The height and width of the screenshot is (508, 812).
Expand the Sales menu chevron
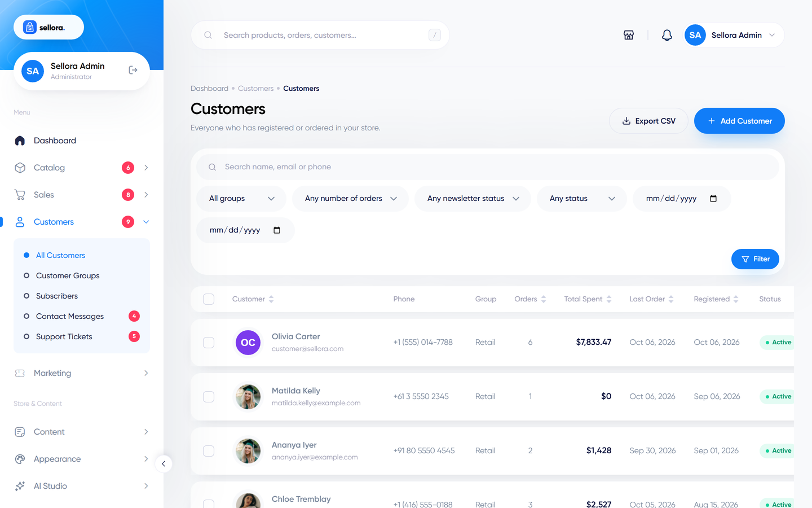click(146, 195)
